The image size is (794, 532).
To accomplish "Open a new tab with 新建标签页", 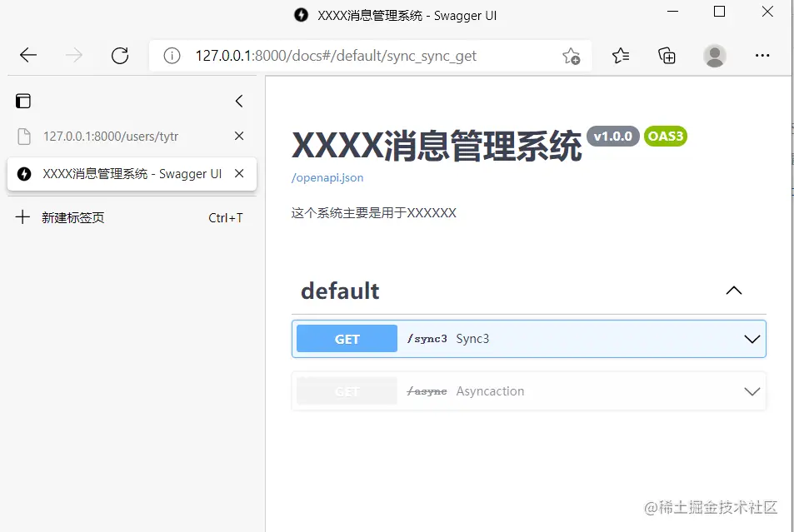I will [x=129, y=217].
